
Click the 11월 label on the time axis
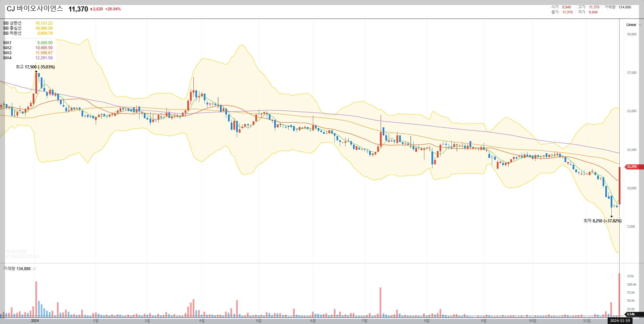(587, 321)
